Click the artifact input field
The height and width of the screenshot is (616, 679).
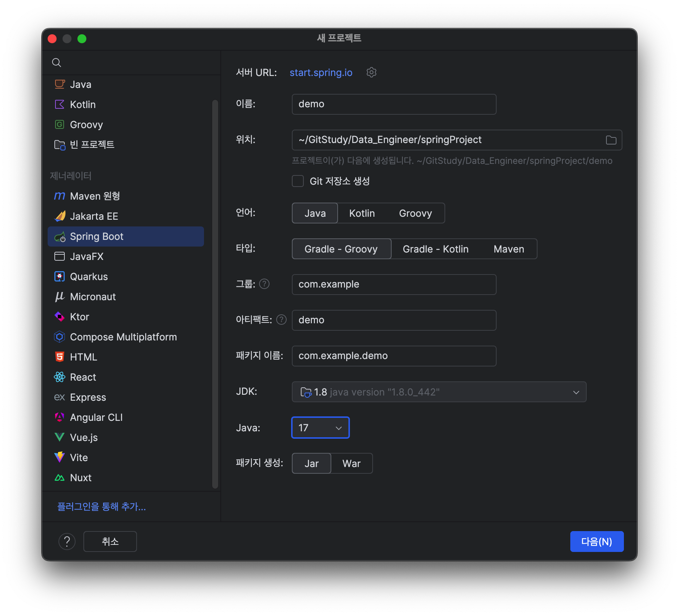(x=394, y=320)
